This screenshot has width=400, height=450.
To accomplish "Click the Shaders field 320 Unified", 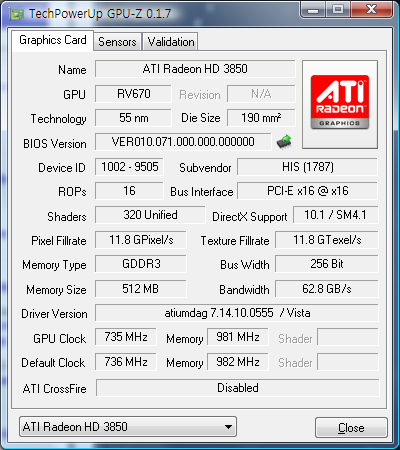I will [x=150, y=215].
